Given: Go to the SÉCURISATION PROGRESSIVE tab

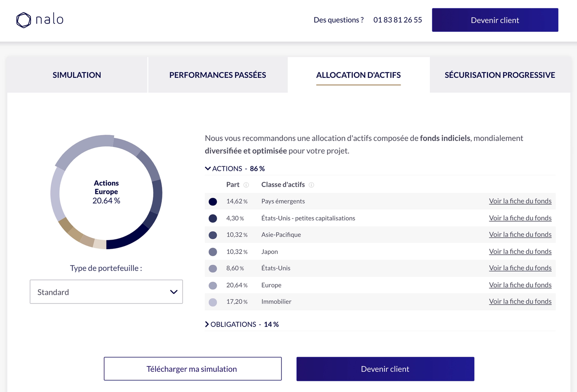Looking at the screenshot, I should pyautogui.click(x=500, y=75).
